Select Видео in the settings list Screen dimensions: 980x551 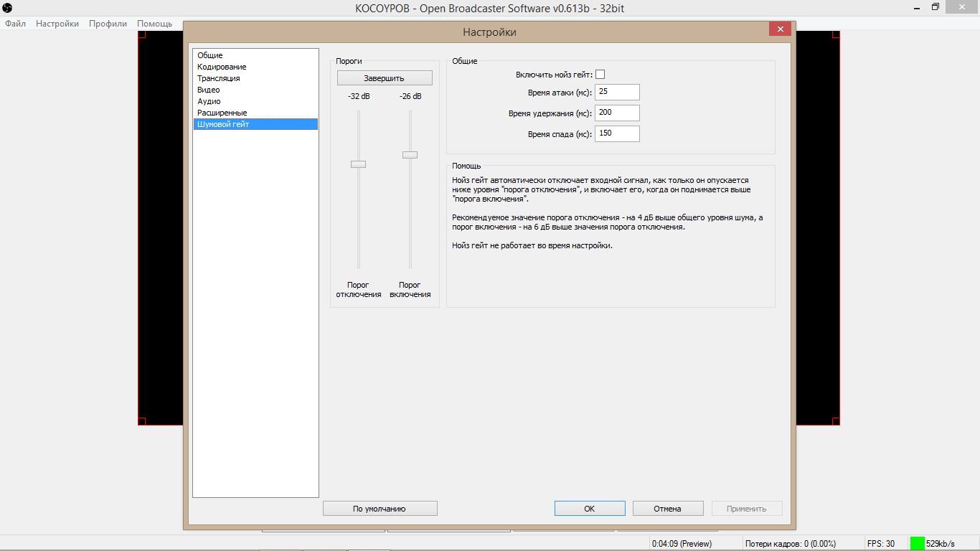255,90
